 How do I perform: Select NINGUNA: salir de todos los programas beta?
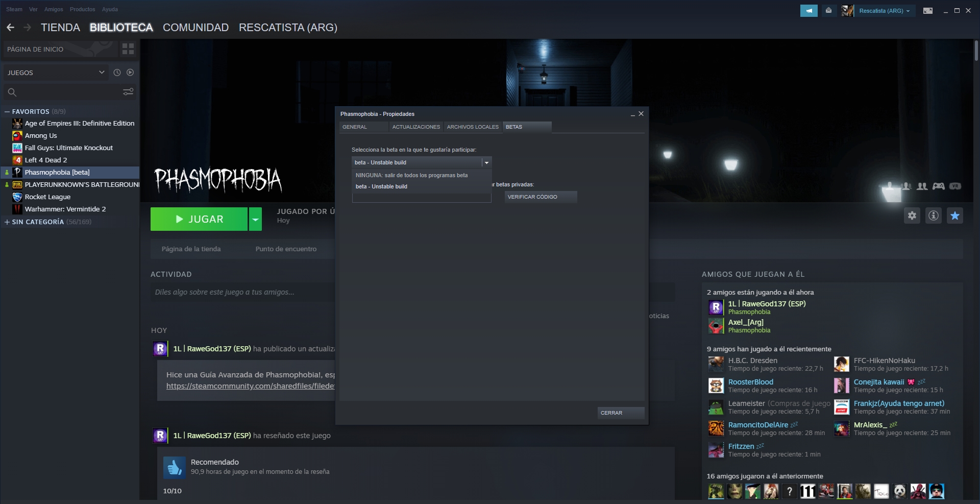(x=422, y=175)
